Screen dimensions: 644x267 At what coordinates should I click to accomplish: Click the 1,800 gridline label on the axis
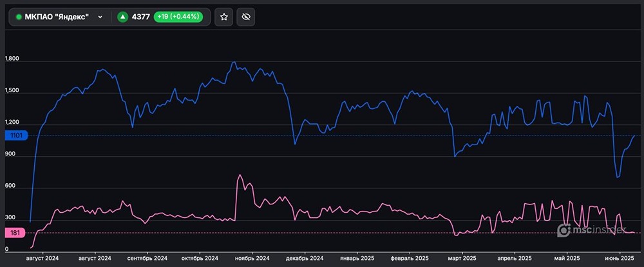[x=12, y=60]
